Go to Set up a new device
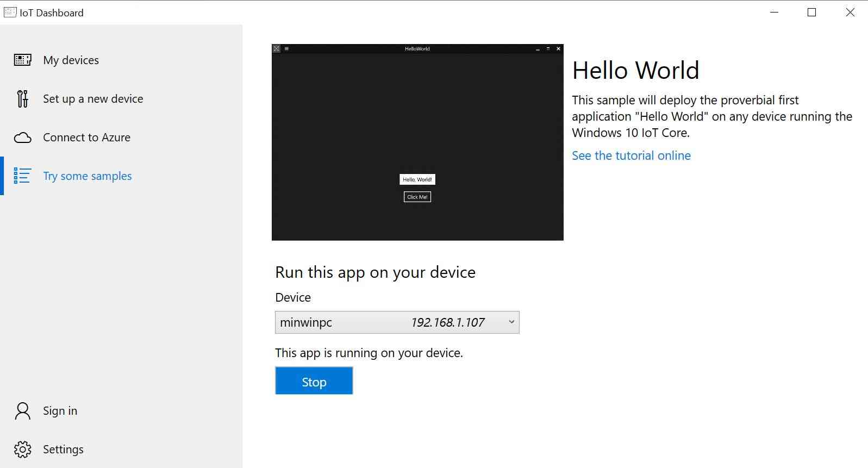This screenshot has width=868, height=468. pos(121,99)
